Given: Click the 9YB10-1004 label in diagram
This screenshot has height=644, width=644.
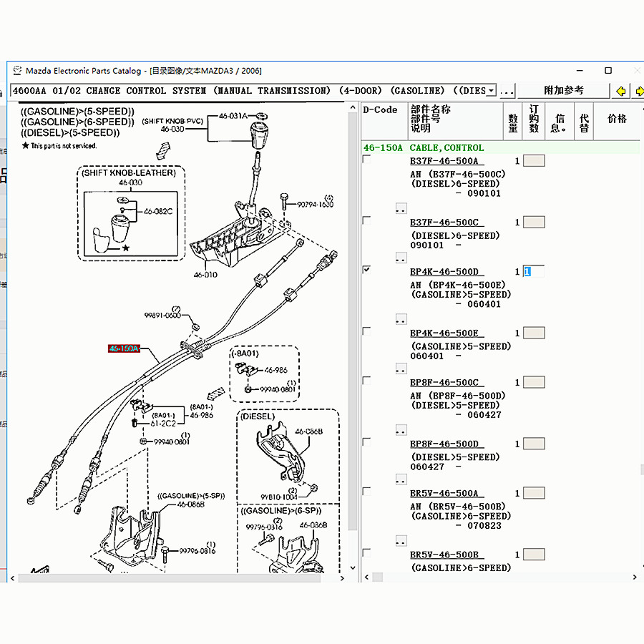Looking at the screenshot, I should [x=279, y=497].
